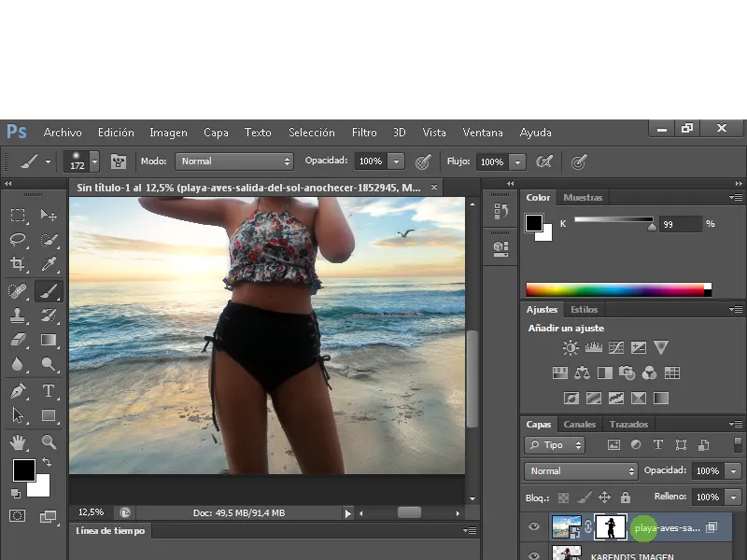Add a Levels adjustment
The image size is (747, 560).
(593, 347)
